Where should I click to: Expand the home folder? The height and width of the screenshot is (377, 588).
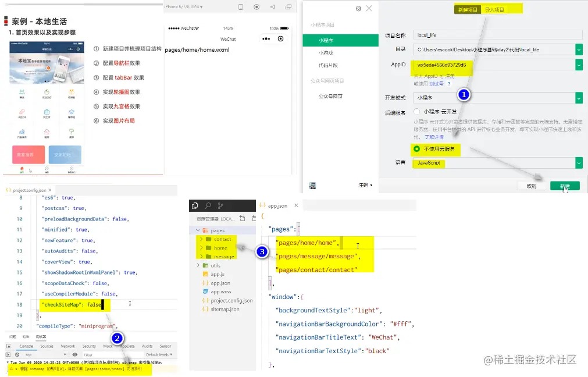click(x=201, y=248)
